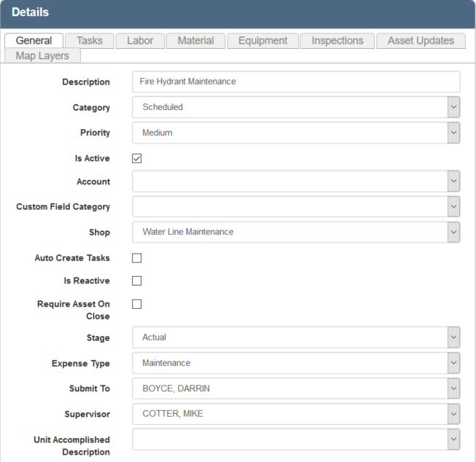Screen dimensions: 476x462
Task: Open the Submit To dropdown
Action: click(x=453, y=388)
